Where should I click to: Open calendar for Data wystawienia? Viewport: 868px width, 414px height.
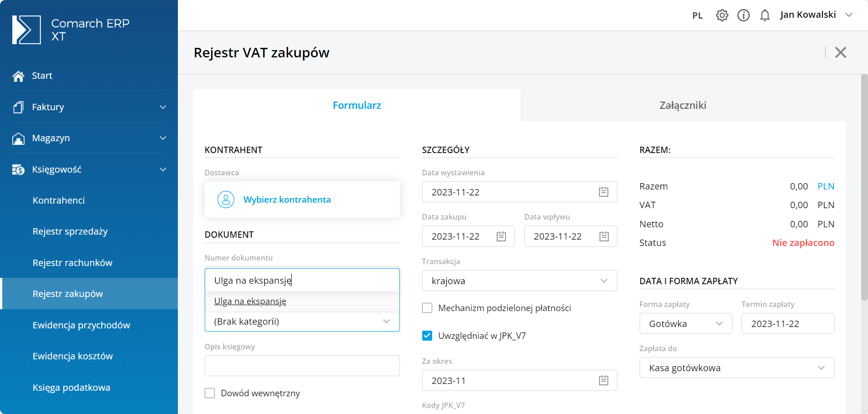click(604, 192)
